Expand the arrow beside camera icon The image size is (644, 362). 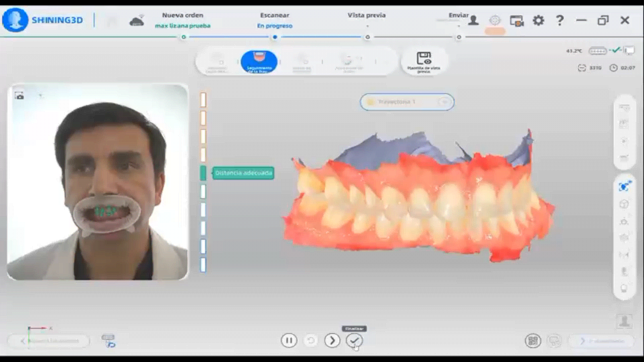(41, 96)
